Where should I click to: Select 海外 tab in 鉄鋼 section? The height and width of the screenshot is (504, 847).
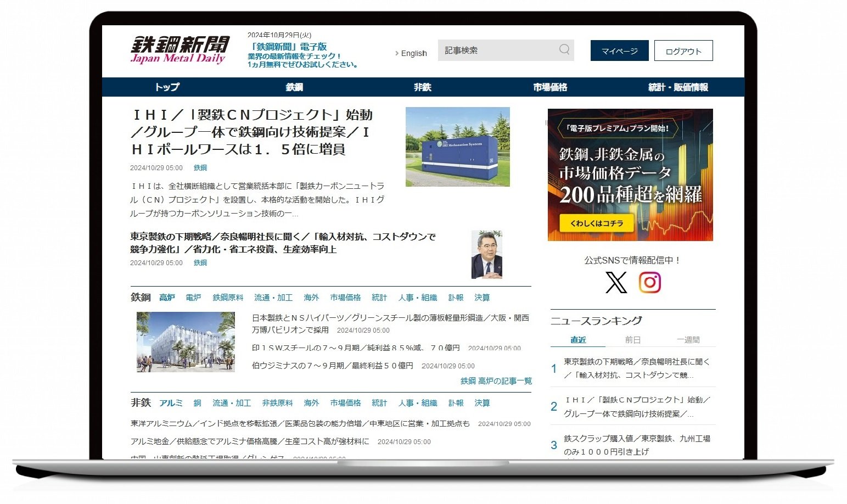(311, 298)
